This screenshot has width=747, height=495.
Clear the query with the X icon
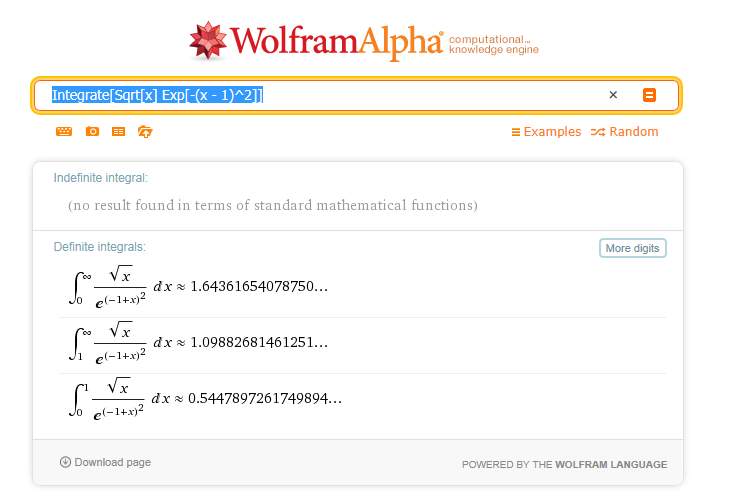coord(613,95)
